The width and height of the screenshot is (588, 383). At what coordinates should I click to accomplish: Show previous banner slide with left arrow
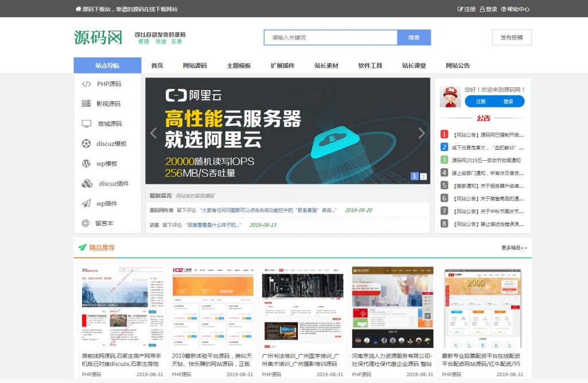[153, 133]
